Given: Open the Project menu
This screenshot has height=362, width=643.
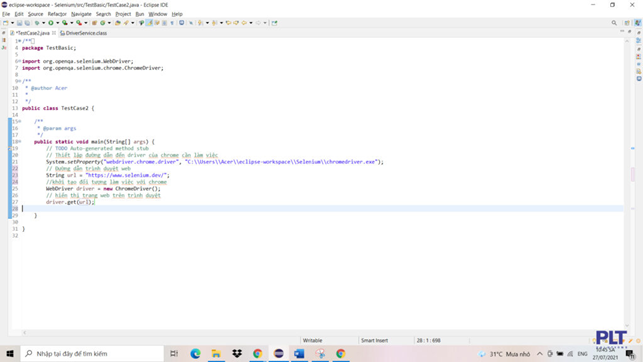Looking at the screenshot, I should click(123, 14).
